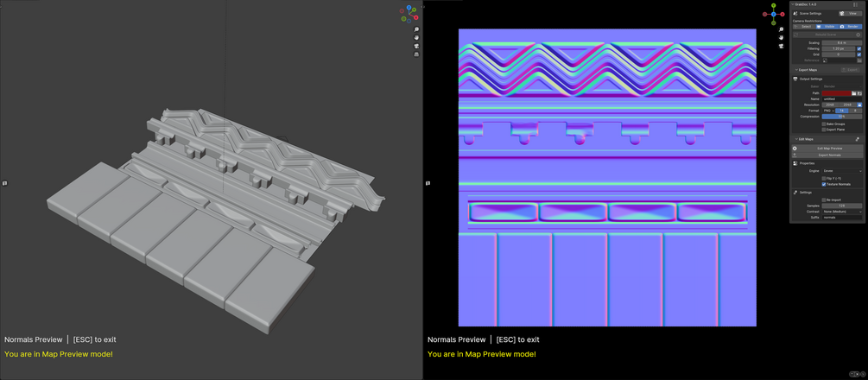Click the resolution lock icon

[x=859, y=104]
